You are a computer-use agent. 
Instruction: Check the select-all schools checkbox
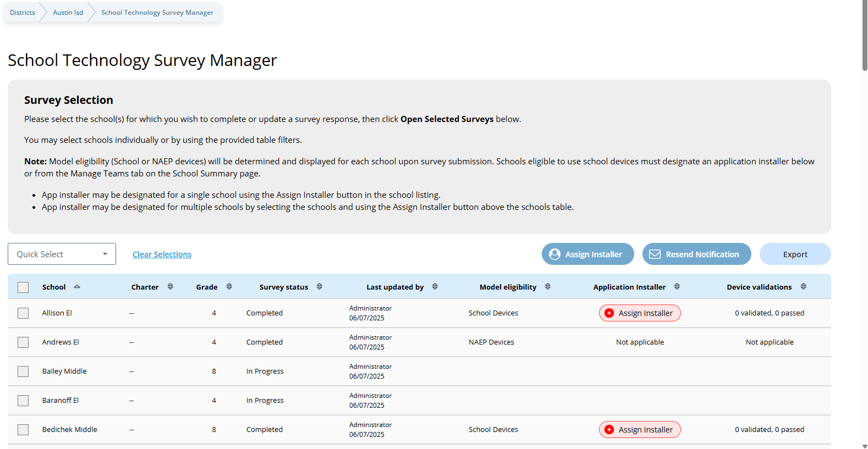click(23, 287)
